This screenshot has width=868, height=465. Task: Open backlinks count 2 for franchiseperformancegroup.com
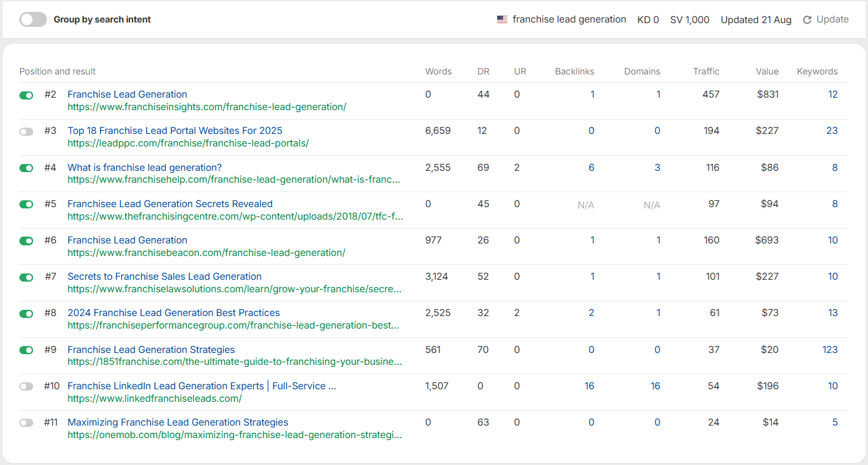pyautogui.click(x=592, y=313)
